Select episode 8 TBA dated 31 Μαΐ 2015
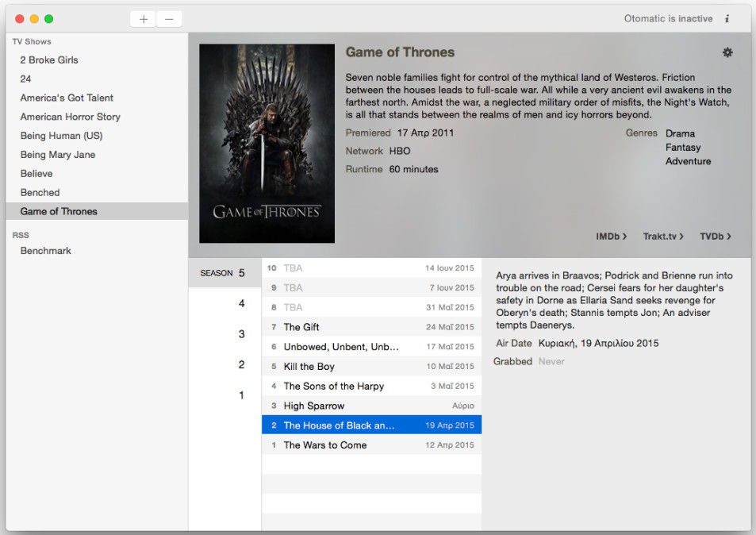The width and height of the screenshot is (756, 535). [x=372, y=307]
